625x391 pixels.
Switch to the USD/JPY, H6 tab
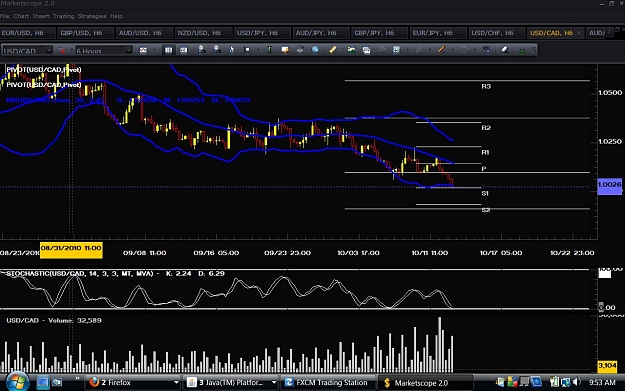(262, 33)
